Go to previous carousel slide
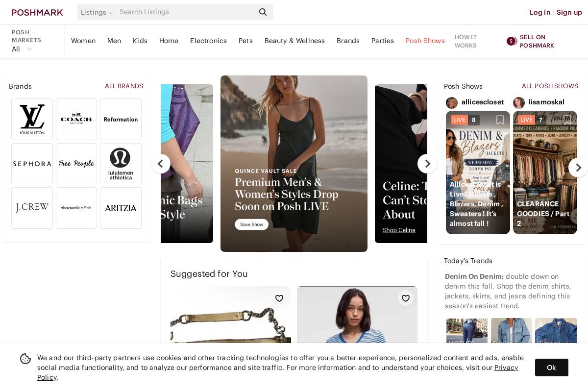588x392 pixels. (160, 164)
